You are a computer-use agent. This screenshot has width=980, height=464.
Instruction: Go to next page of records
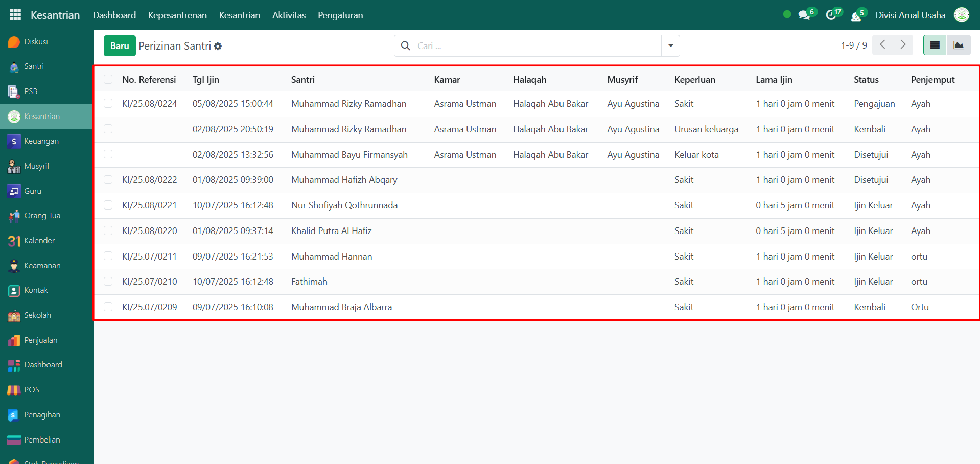click(x=903, y=45)
